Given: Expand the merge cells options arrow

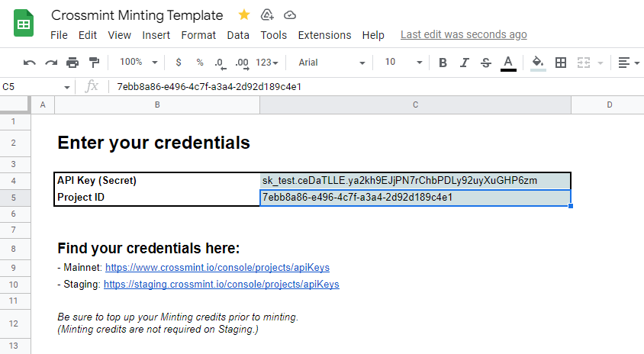Looking at the screenshot, I should pyautogui.click(x=600, y=63).
